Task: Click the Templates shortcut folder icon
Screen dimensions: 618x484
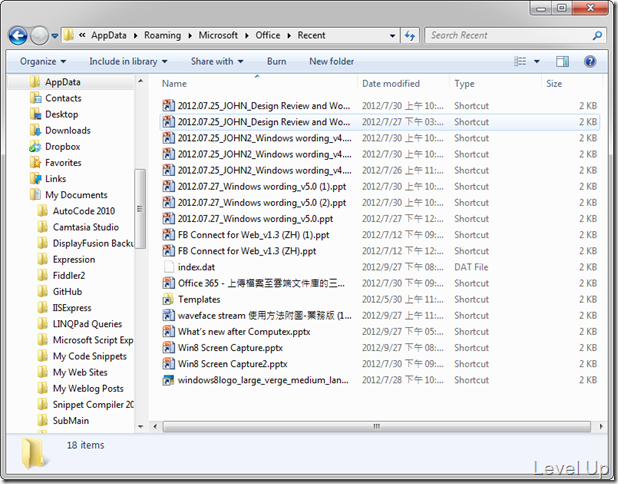Action: [169, 299]
